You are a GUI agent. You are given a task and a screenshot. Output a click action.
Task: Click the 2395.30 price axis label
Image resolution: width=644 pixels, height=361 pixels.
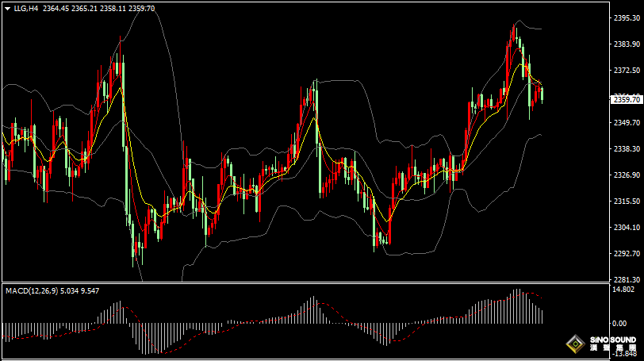(626, 18)
